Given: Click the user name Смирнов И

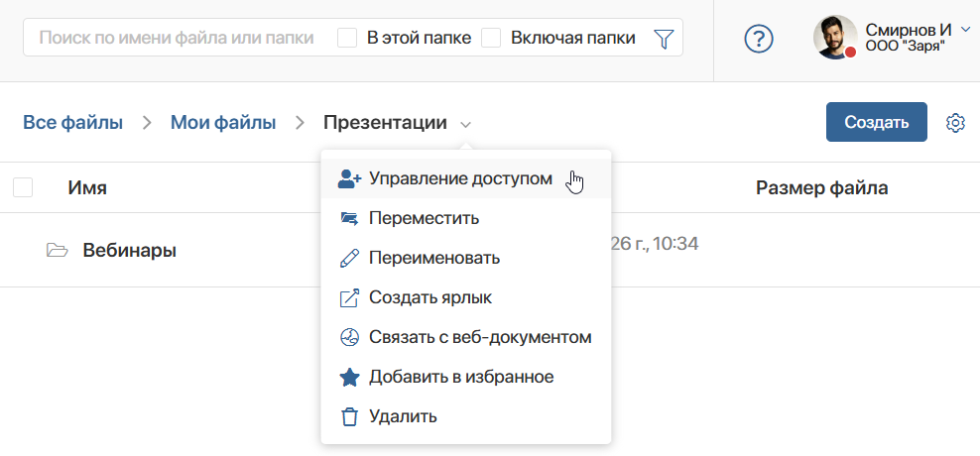Looking at the screenshot, I should tap(909, 30).
